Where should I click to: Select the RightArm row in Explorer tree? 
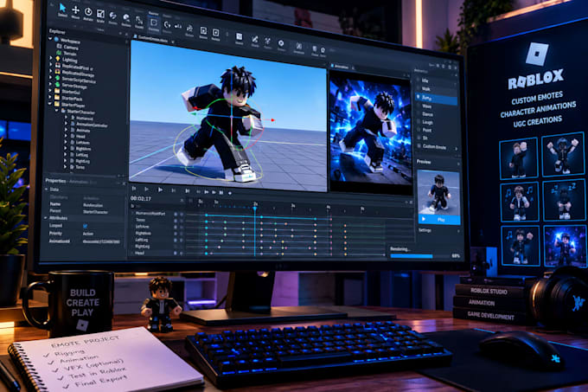(82, 149)
